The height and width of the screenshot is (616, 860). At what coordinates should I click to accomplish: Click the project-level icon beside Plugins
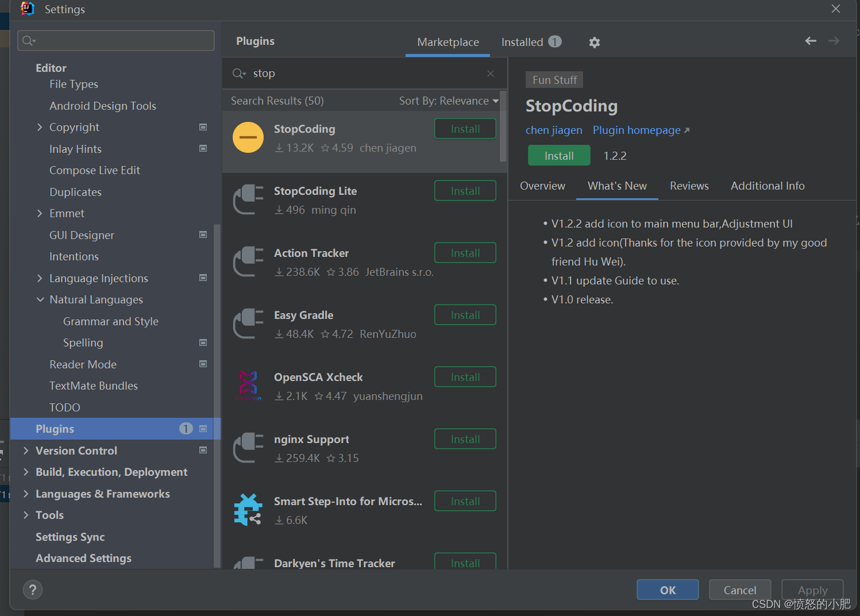[203, 429]
